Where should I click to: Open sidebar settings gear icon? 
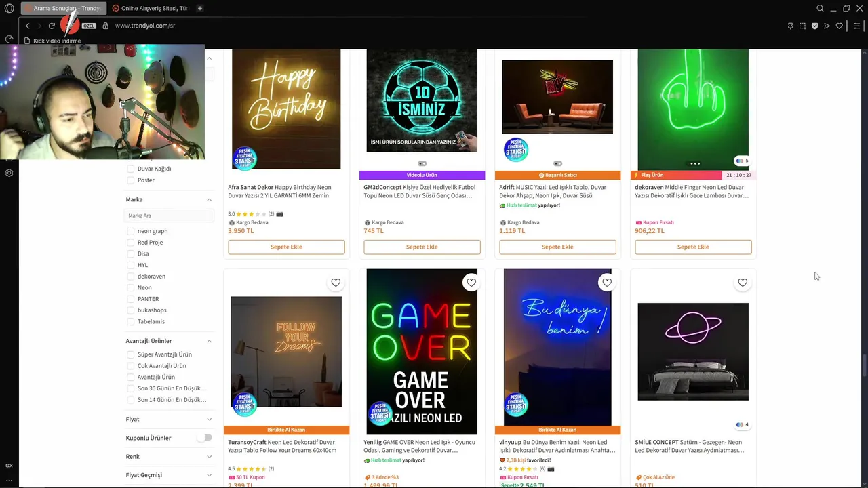click(9, 173)
